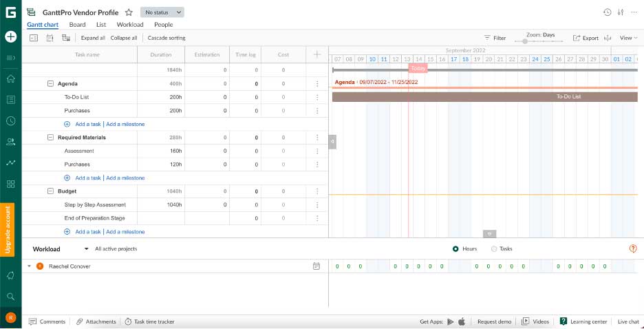This screenshot has height=329, width=644.
Task: Switch to the People tab
Action: click(x=164, y=25)
